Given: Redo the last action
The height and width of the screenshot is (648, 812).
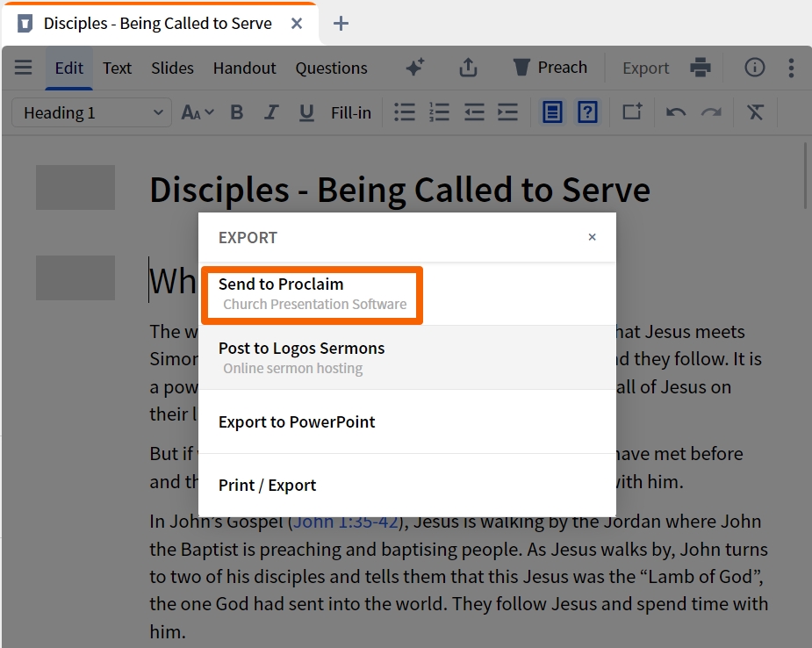Looking at the screenshot, I should click(711, 112).
